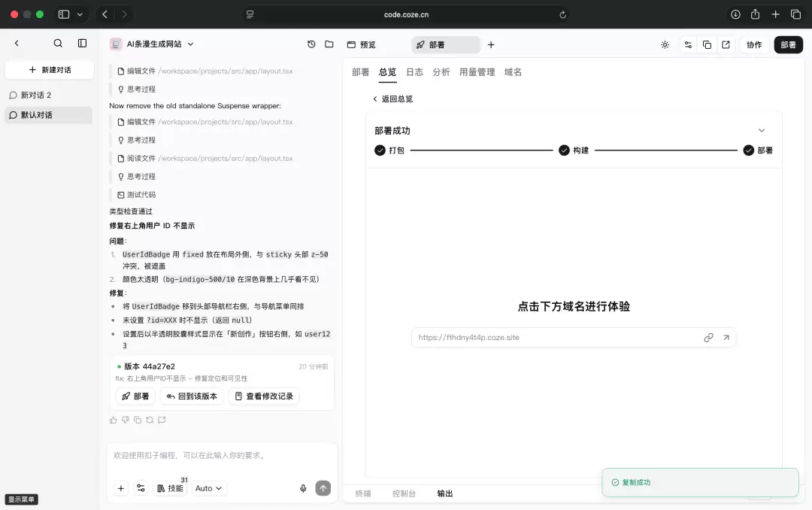Expand the AI条漫生成网站 project dropdown
This screenshot has width=812, height=510.
[190, 44]
